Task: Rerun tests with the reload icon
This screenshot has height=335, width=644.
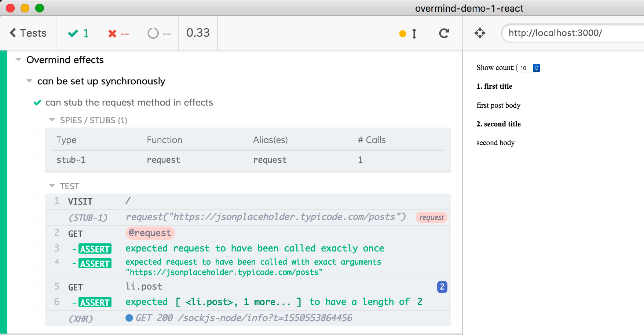Action: tap(444, 33)
